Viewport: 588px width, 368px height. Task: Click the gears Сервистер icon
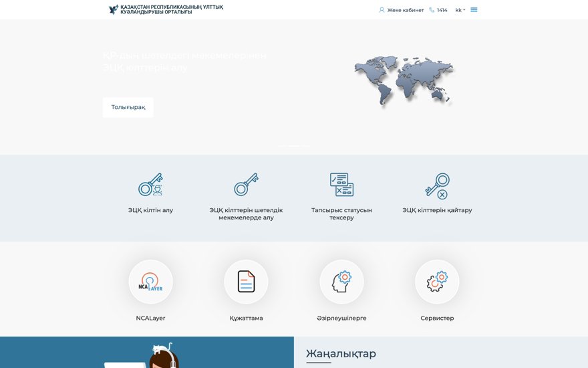437,282
